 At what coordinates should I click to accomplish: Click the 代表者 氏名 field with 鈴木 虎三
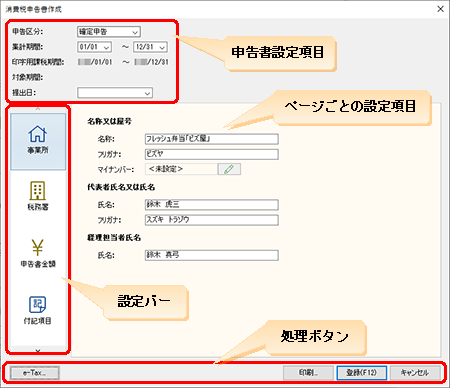[x=212, y=205]
